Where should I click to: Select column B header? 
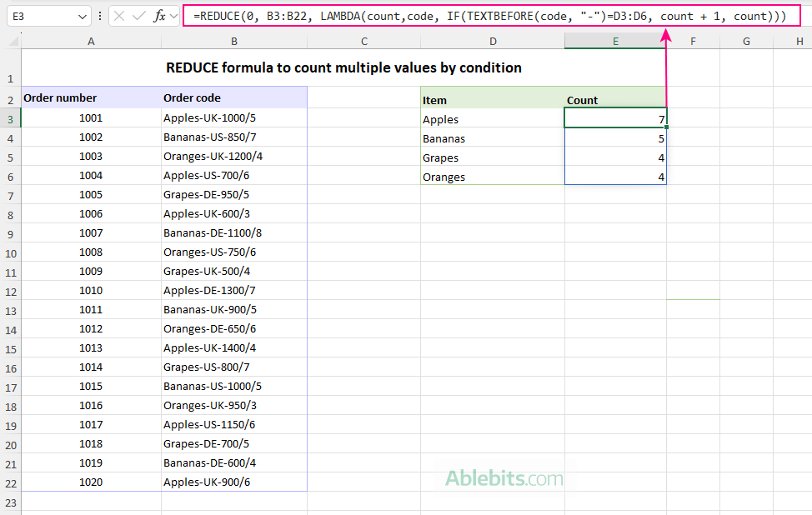[x=234, y=42]
